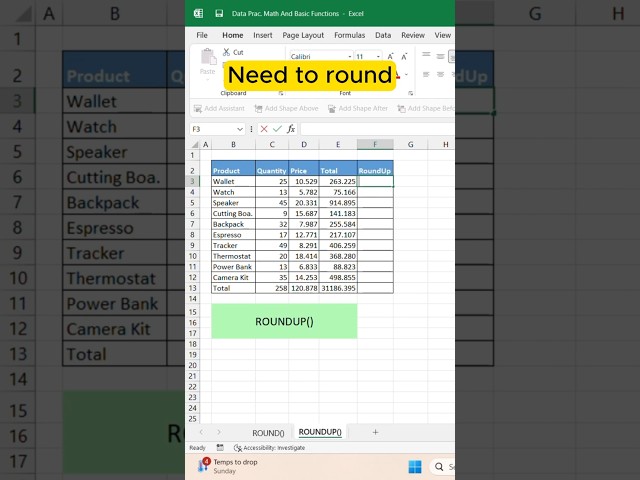Open the Data ribbon tab
Screen dimensions: 640x480
click(x=383, y=35)
